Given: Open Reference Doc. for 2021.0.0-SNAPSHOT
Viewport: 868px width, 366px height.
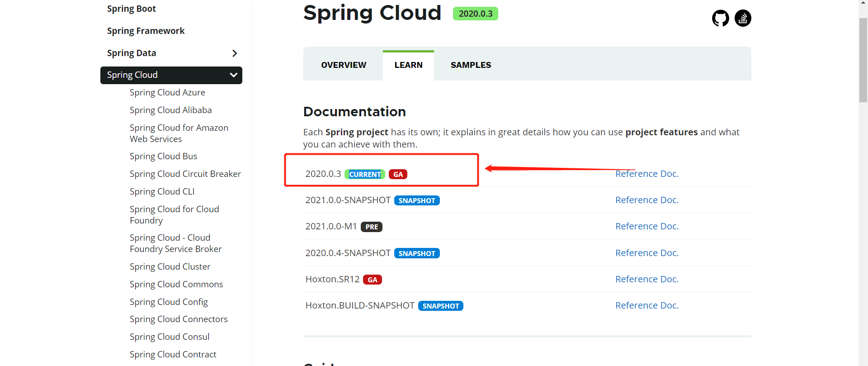Looking at the screenshot, I should click(x=647, y=200).
